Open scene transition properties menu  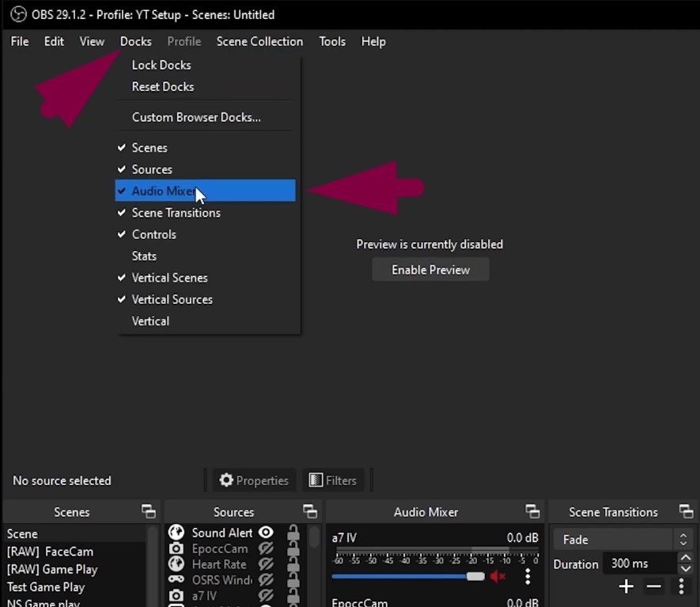[681, 586]
